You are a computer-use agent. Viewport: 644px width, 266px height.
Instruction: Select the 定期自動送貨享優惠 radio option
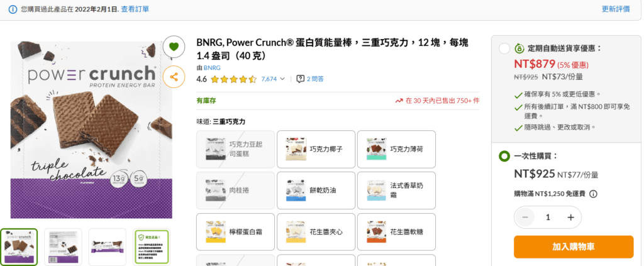504,48
